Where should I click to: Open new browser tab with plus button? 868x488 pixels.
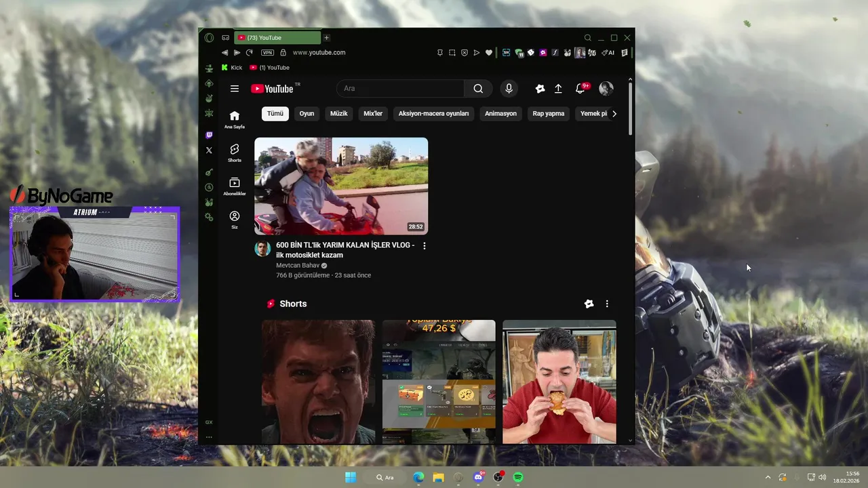(x=326, y=38)
